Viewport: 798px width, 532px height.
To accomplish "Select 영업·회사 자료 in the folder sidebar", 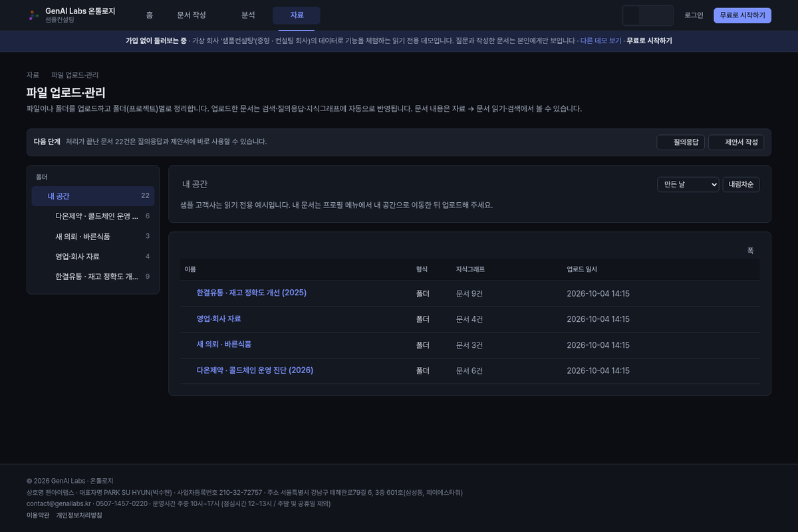I will click(93, 256).
